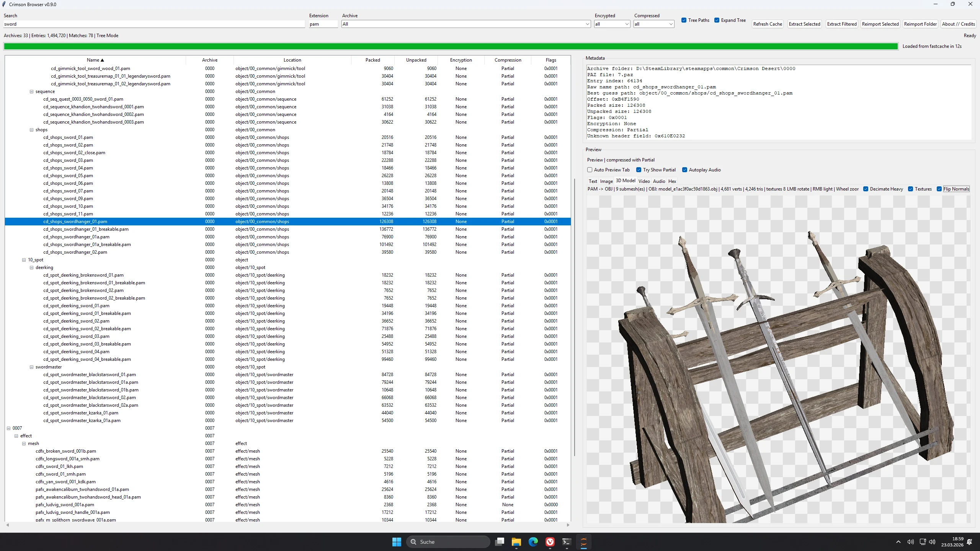Viewport: 980px width, 551px height.
Task: Switch to the Hex preview tab
Action: pyautogui.click(x=672, y=181)
